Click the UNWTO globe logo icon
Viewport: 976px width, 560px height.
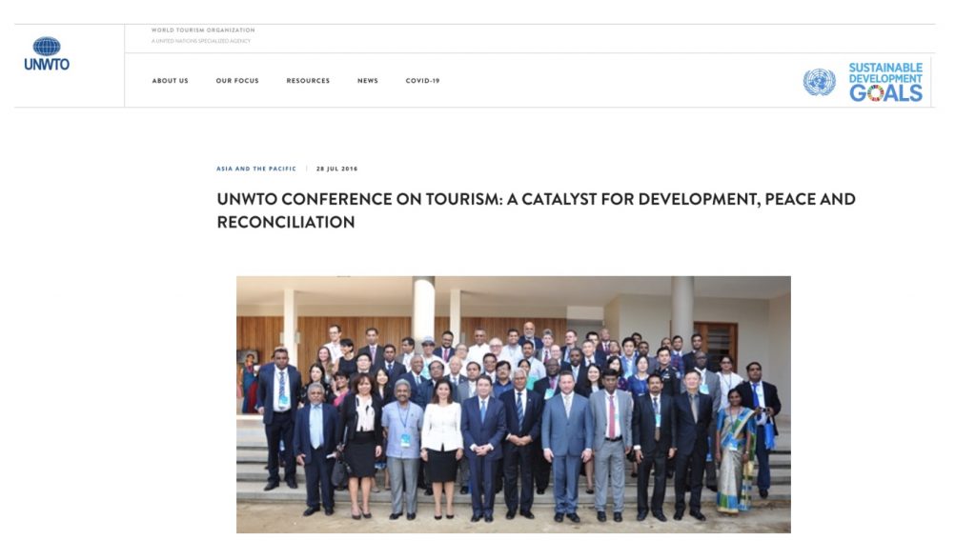coord(47,46)
